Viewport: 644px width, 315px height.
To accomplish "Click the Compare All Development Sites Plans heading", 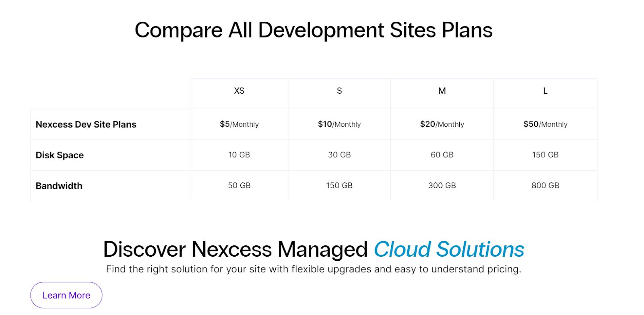I will [314, 30].
